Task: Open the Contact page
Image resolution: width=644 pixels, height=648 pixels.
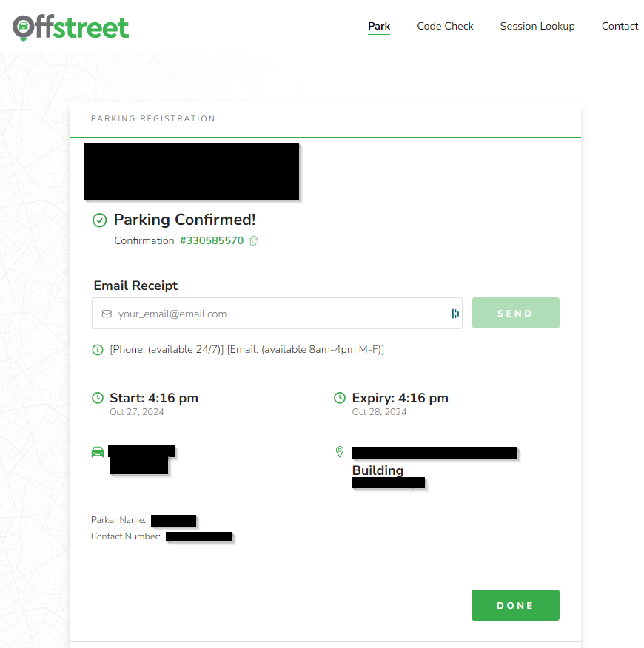Action: click(x=620, y=26)
